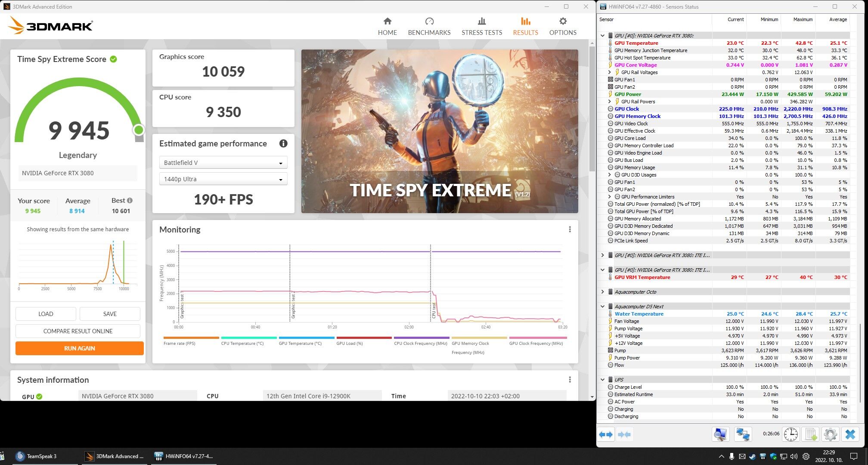868x465 pixels.
Task: Select RESULTS tab
Action: 525,26
